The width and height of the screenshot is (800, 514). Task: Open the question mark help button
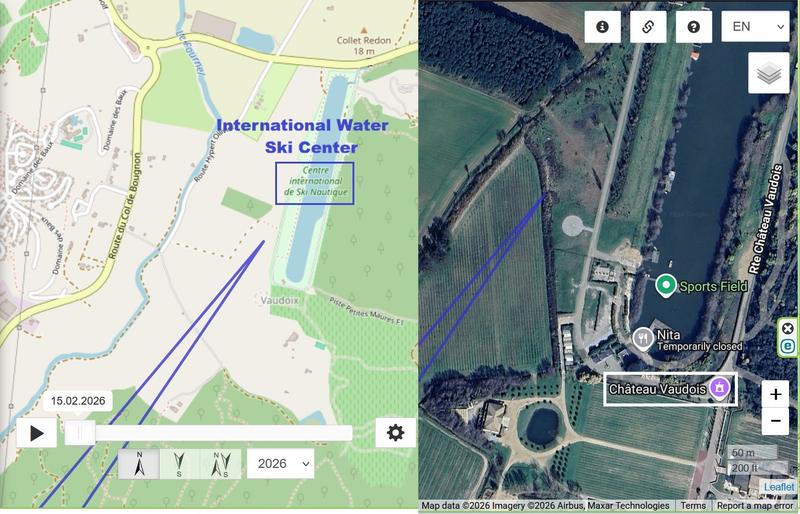tap(693, 27)
